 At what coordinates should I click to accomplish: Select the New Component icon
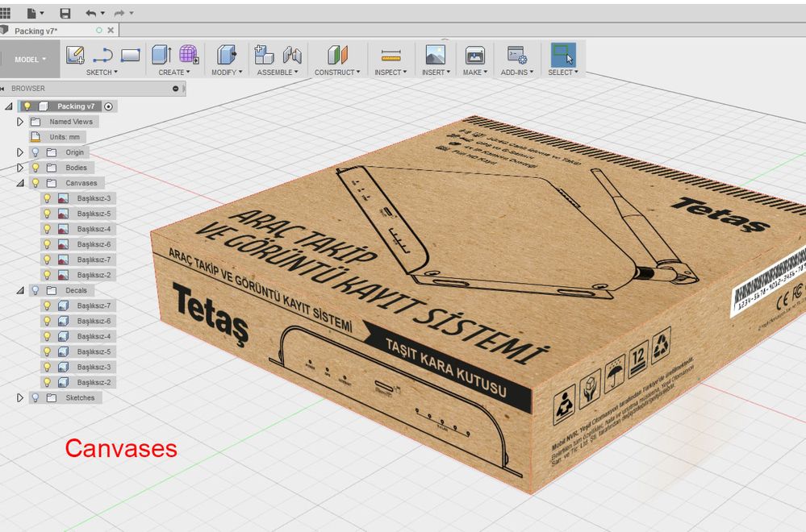(x=264, y=55)
